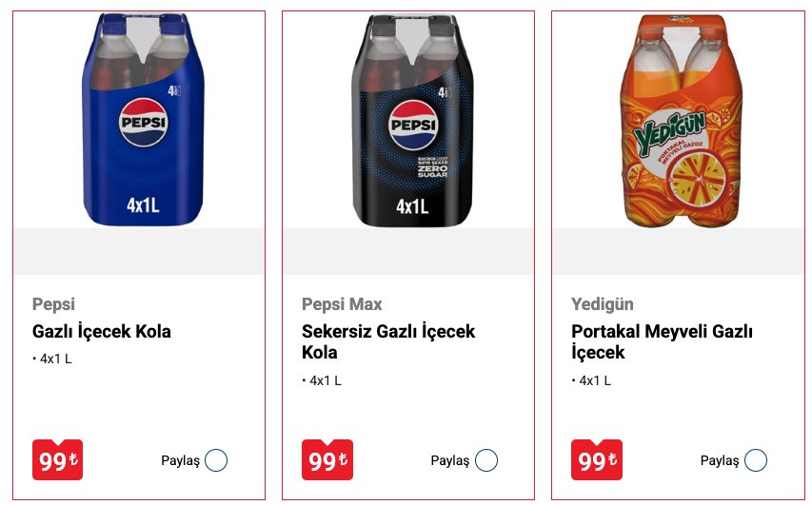Open the Gazlı İçecek Kola product title
Image resolution: width=812 pixels, height=505 pixels.
pos(102,332)
